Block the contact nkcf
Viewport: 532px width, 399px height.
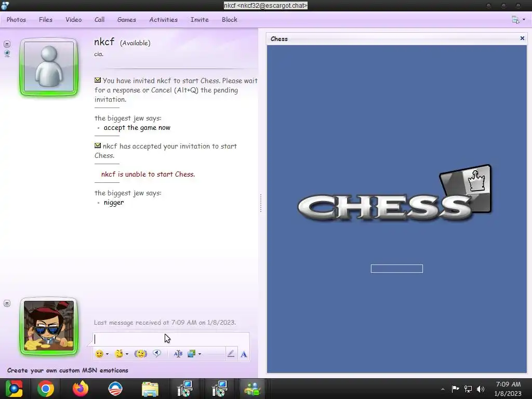(229, 20)
